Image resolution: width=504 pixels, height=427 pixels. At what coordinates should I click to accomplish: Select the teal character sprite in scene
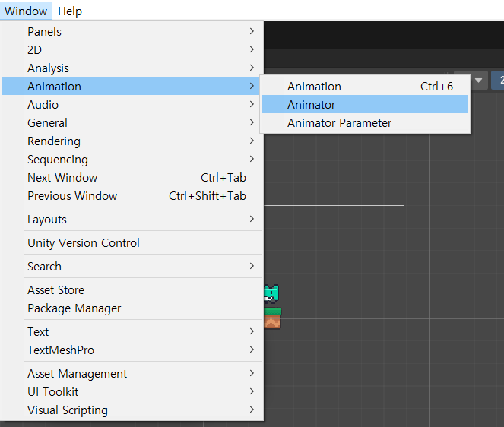(271, 294)
